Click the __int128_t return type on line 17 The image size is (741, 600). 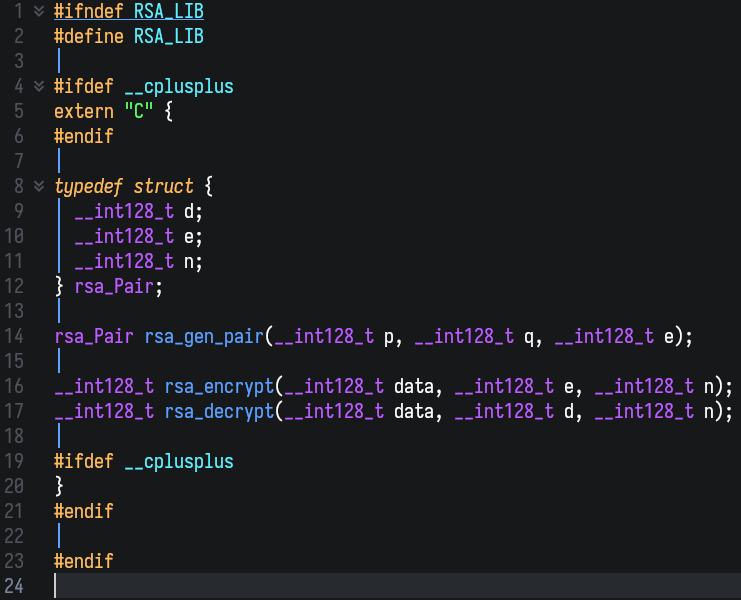(104, 411)
